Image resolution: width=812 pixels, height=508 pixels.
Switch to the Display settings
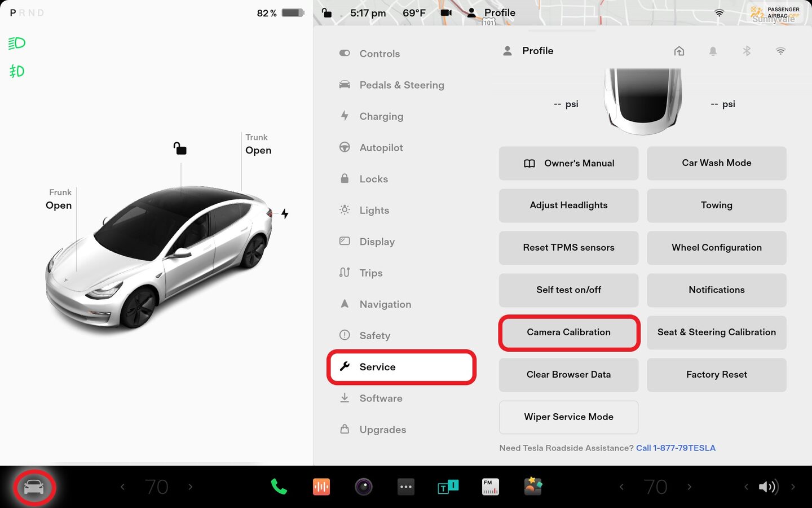point(401,242)
